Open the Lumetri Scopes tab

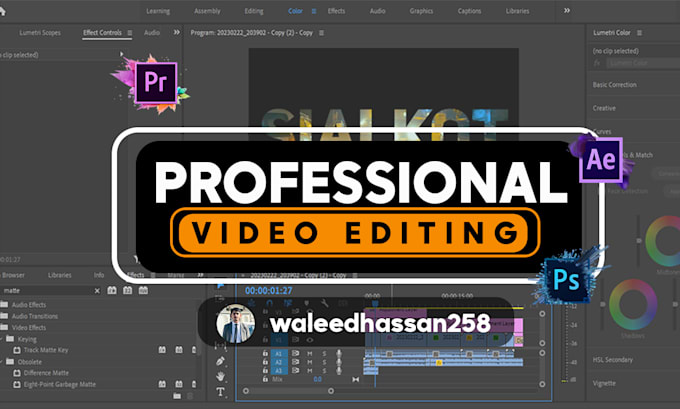click(x=40, y=33)
